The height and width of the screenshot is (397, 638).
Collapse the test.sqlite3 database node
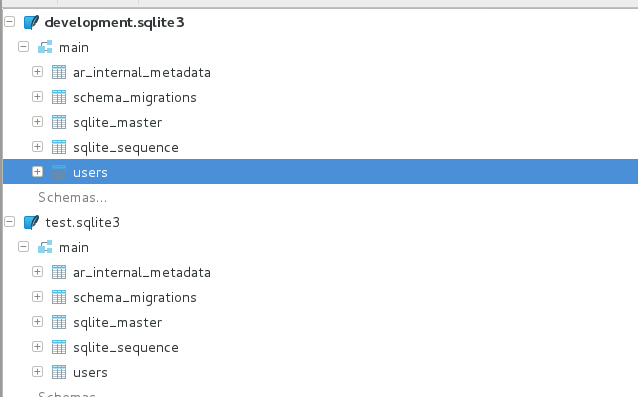tap(9, 221)
